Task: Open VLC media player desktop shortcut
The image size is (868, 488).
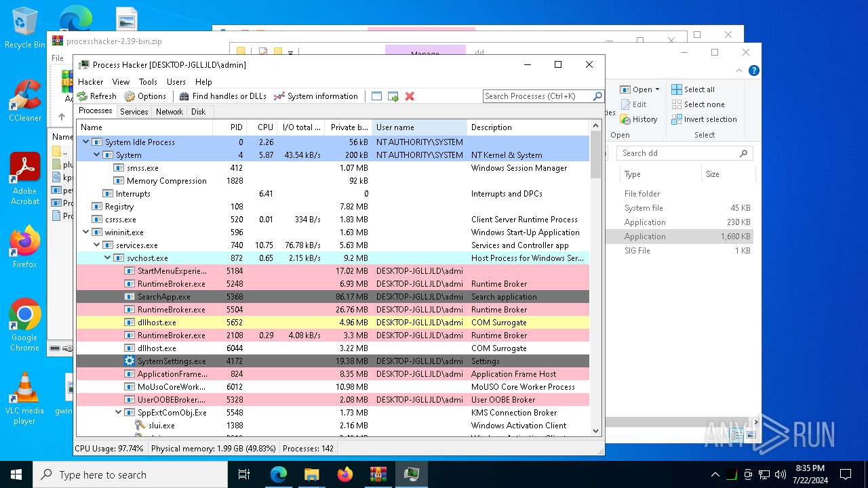Action: (24, 398)
